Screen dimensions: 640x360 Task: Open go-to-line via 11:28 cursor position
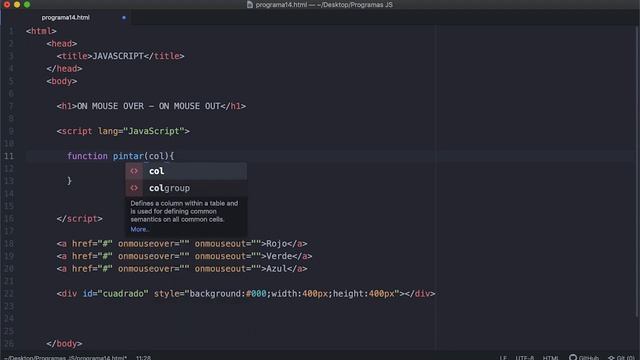(x=143, y=358)
